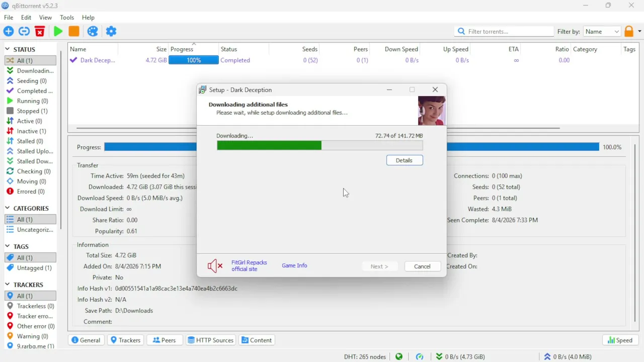
Task: Open the View menu
Action: pyautogui.click(x=45, y=18)
